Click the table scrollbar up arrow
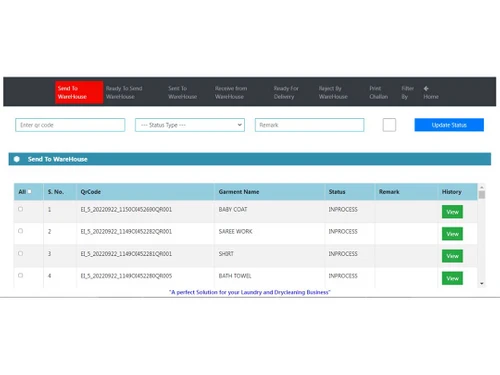The width and height of the screenshot is (500, 375). pyautogui.click(x=482, y=187)
